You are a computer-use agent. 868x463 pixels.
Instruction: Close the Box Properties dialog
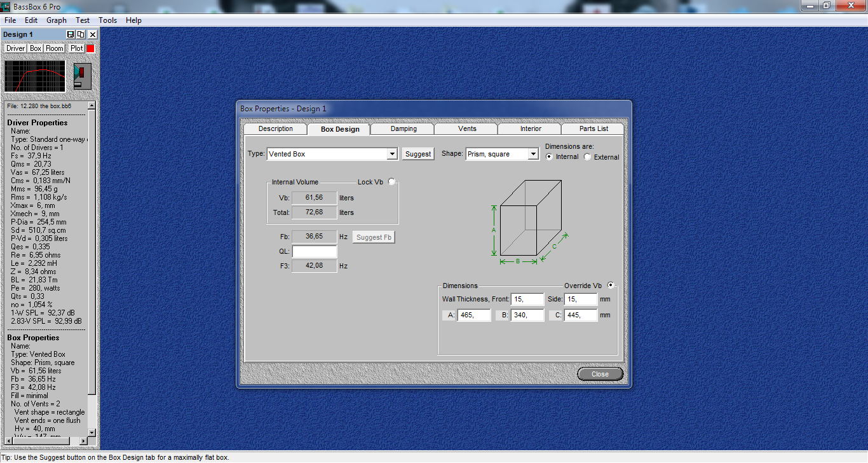(600, 374)
